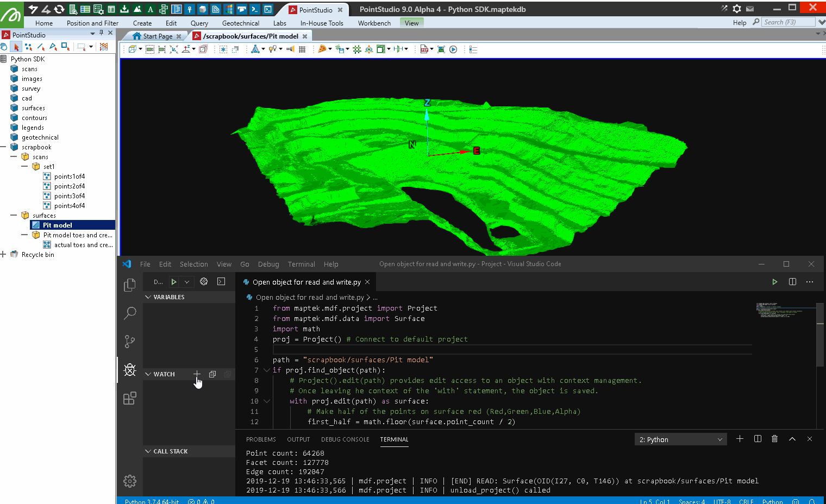Open the Extensions view in the activity bar

[x=130, y=399]
